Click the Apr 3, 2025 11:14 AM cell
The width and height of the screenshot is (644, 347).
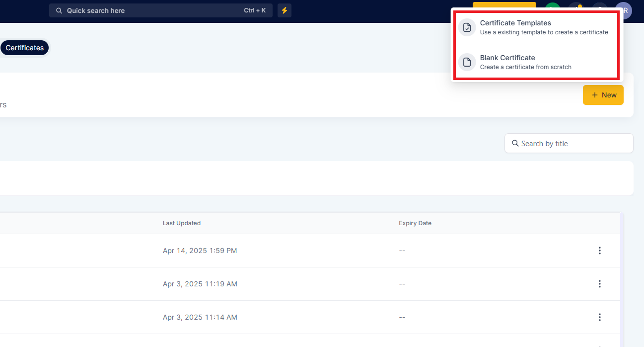click(200, 317)
